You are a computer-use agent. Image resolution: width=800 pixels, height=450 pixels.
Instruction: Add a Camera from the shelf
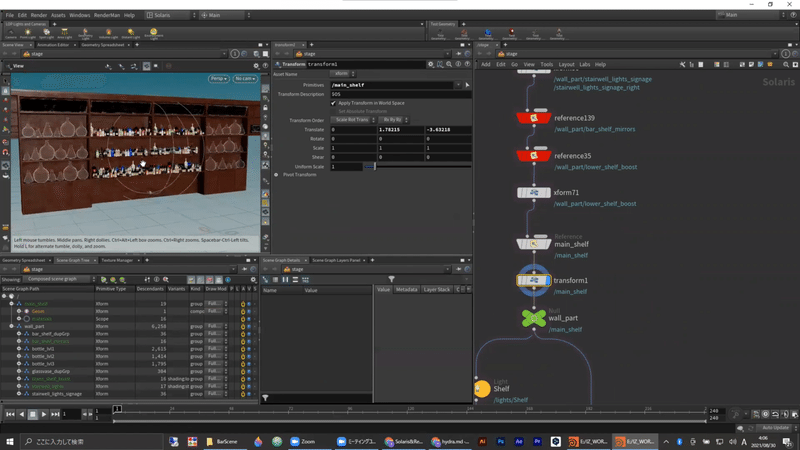click(x=10, y=34)
